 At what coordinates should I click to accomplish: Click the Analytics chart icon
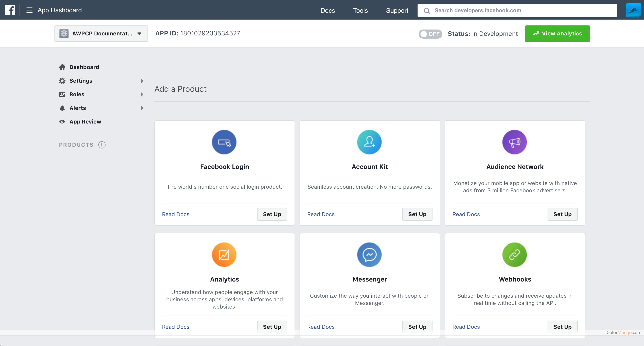click(x=224, y=255)
